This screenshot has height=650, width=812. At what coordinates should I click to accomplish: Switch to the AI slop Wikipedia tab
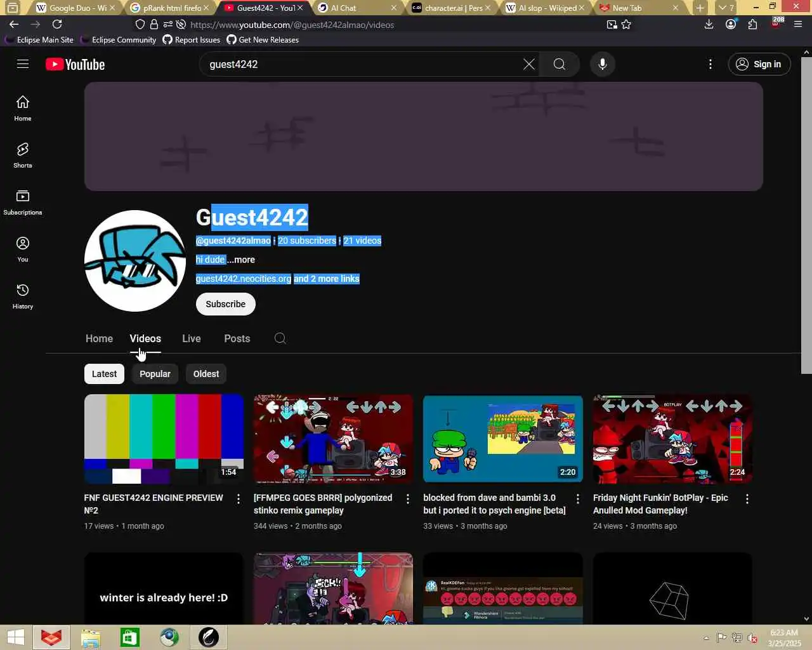(545, 8)
